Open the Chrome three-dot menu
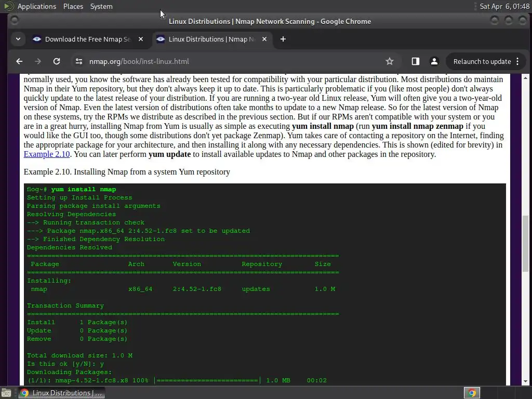 tap(517, 61)
